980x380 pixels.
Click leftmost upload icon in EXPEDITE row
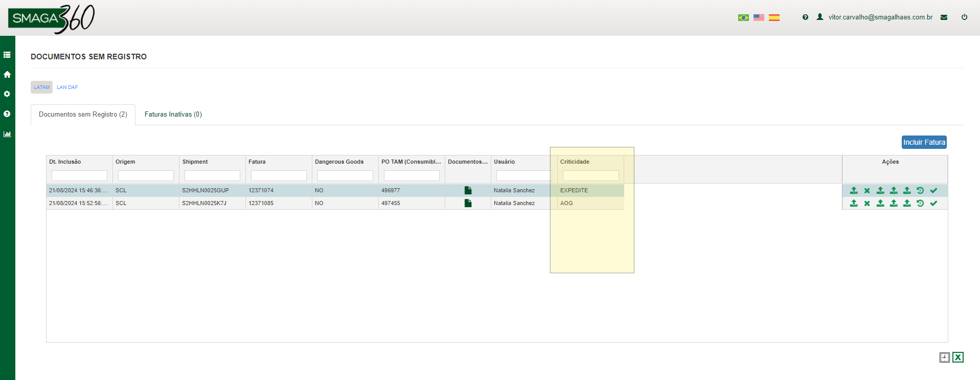[x=854, y=190]
